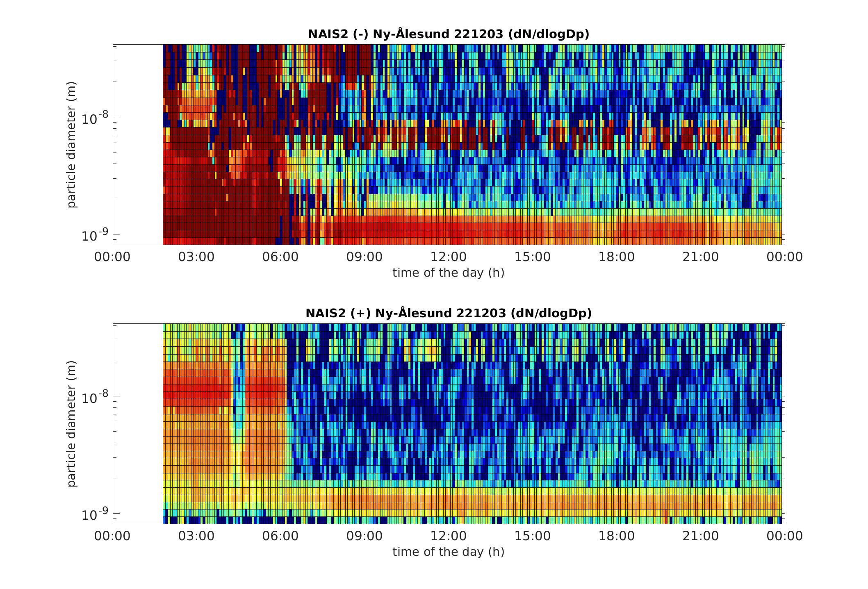
Task: Click the bottom plot y-axis label 'particle diameter (m)'
Action: [x=72, y=424]
